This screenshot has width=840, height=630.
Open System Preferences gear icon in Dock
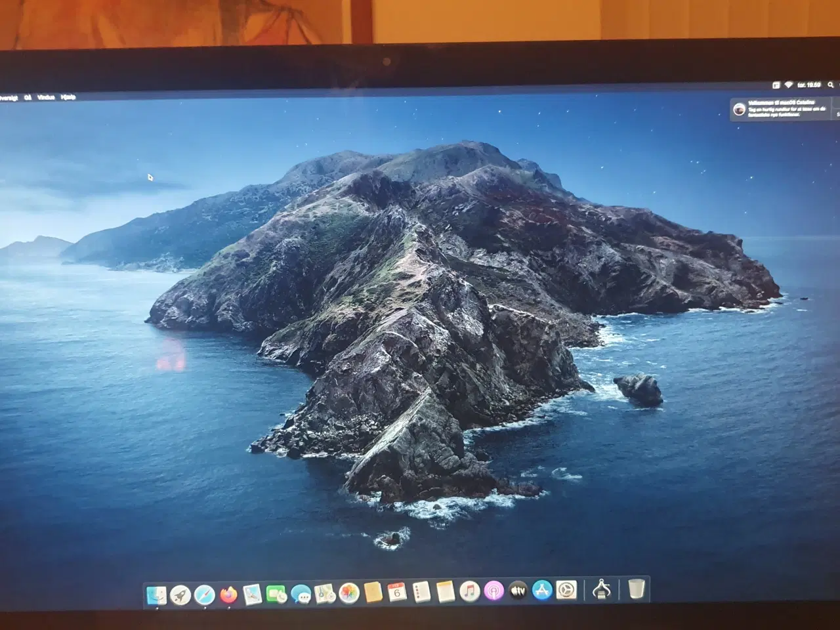(566, 590)
